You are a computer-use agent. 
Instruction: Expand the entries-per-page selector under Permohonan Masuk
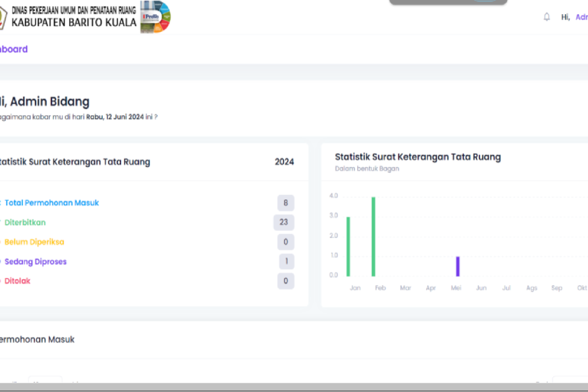(45, 380)
